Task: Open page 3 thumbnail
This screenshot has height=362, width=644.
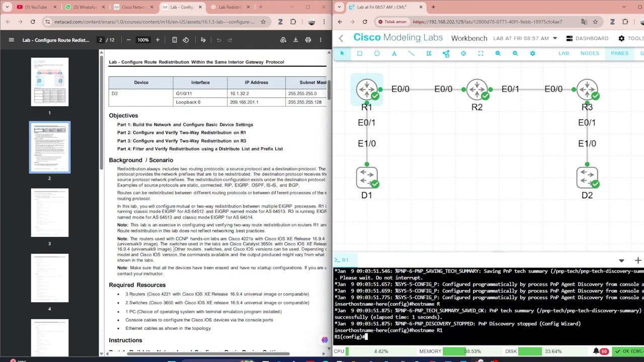Action: point(49,213)
